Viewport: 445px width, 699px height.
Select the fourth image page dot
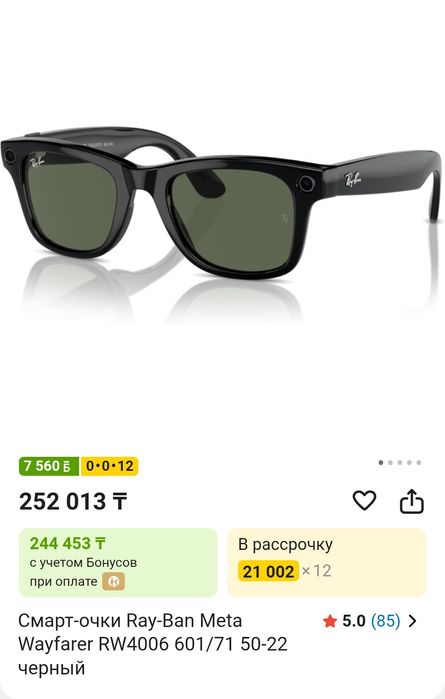click(409, 463)
